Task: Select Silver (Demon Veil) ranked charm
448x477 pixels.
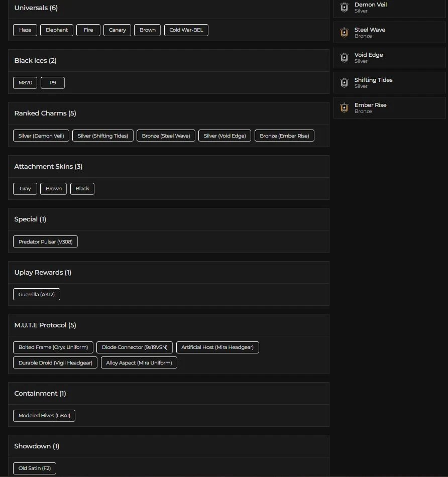Action: pos(41,136)
